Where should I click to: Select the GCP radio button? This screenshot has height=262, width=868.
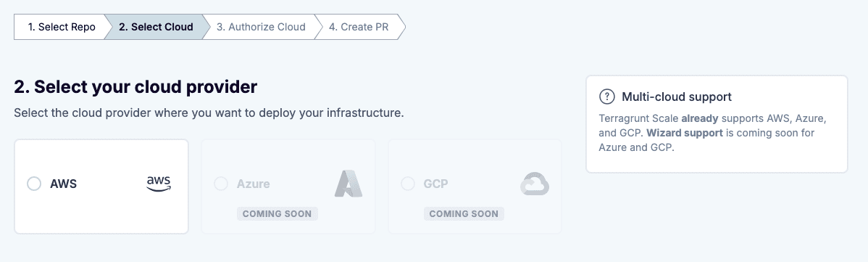407,184
